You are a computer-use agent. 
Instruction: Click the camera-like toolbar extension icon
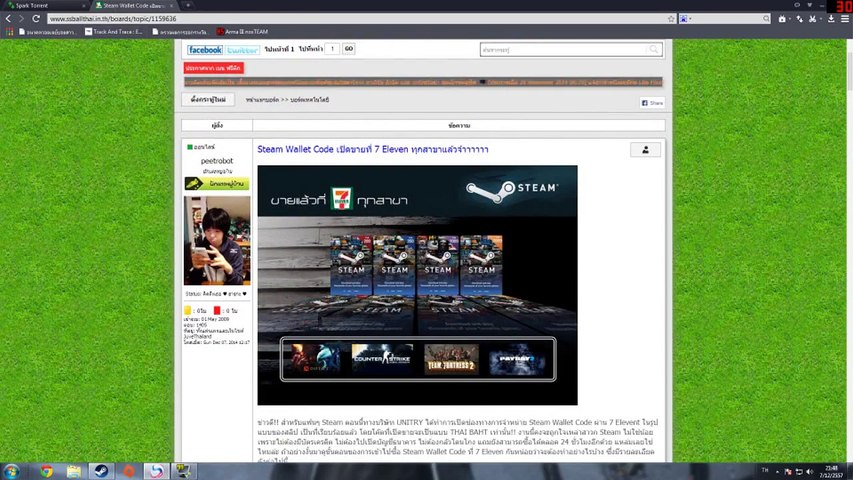click(x=782, y=19)
